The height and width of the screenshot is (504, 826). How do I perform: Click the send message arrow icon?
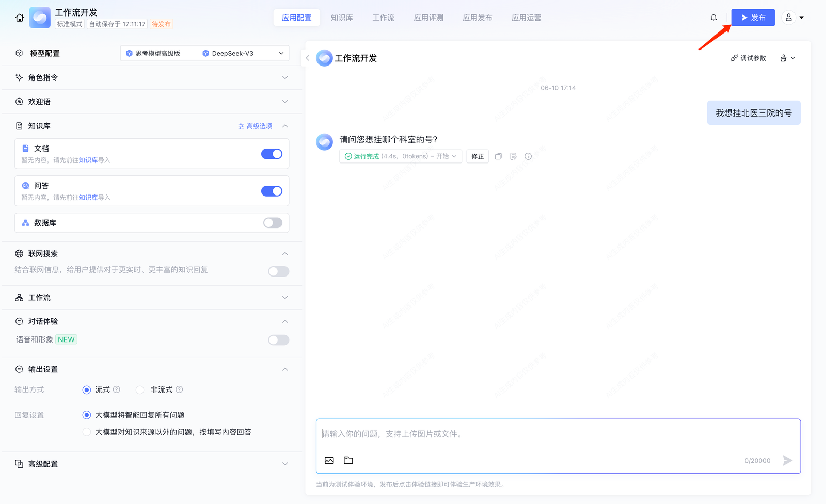(787, 460)
